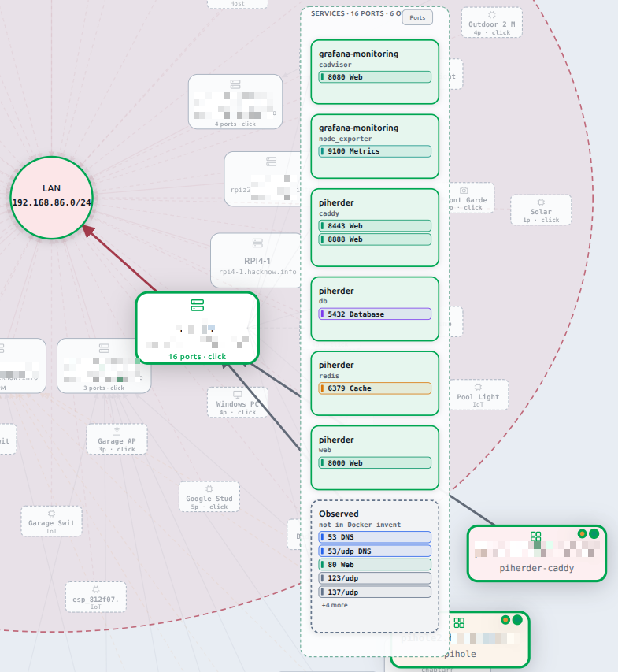Screen dimensions: 618x672
Task: Select the grafana-monitoring node_exporter card title
Action: point(358,128)
